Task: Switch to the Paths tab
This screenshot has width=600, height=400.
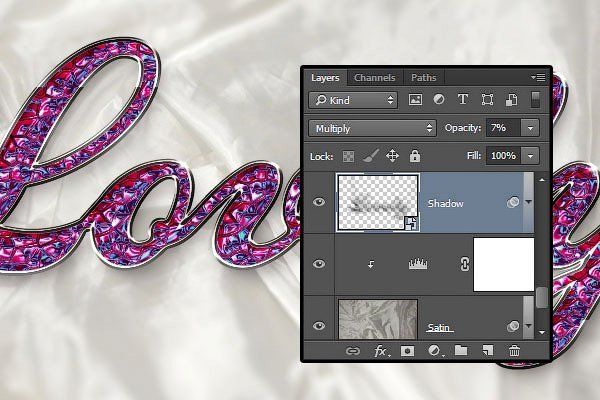Action: coord(423,77)
